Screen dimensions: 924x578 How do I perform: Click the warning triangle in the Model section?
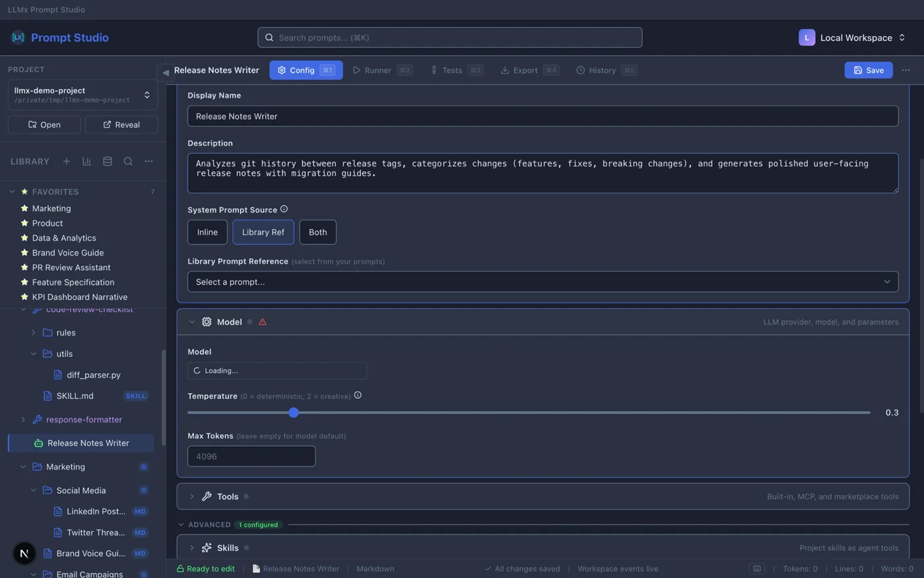coord(262,322)
